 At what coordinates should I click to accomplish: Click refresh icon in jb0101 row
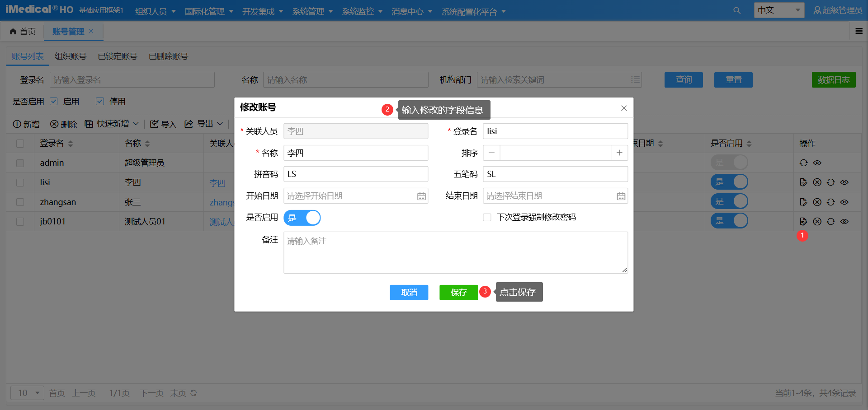[x=830, y=221]
